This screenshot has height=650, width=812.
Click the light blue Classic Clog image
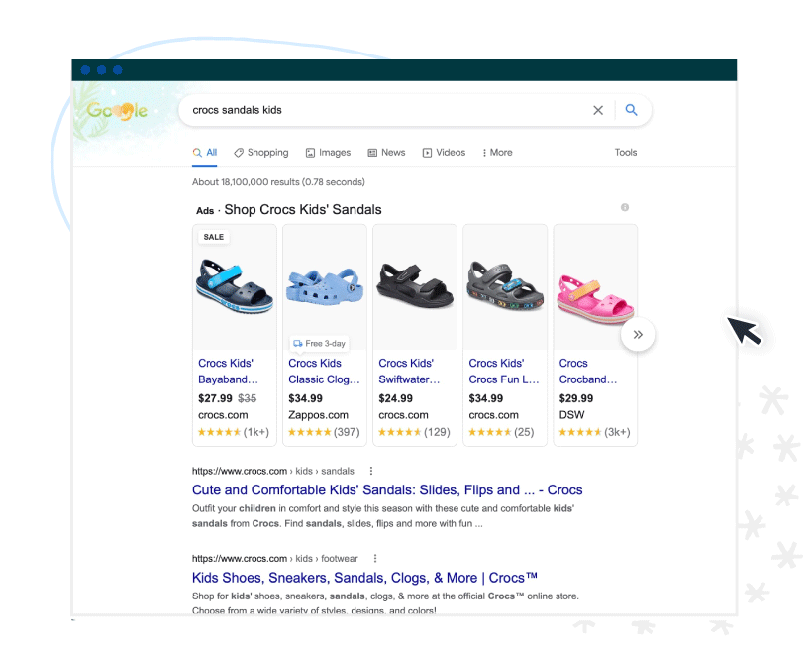pos(325,286)
